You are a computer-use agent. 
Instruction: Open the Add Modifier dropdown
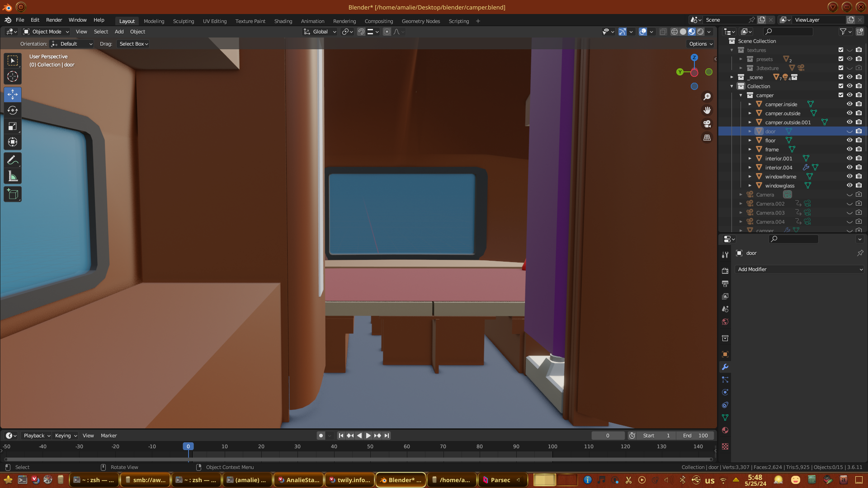coord(799,269)
